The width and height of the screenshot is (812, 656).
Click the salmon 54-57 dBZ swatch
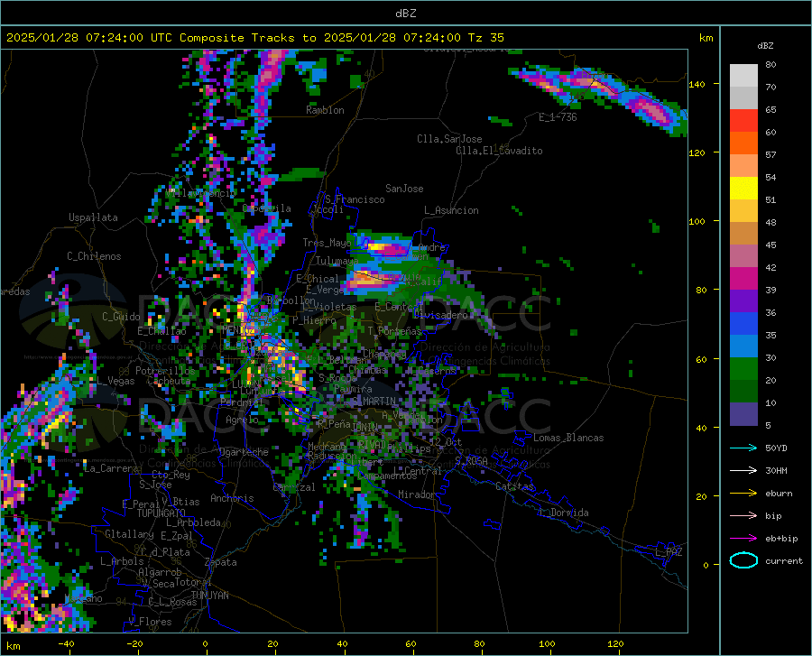[743, 166]
